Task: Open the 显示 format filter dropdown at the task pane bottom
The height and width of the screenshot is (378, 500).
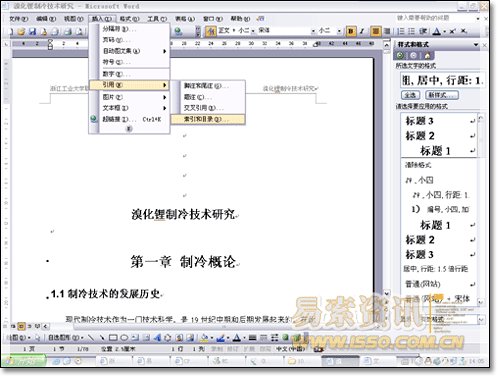Action: pyautogui.click(x=481, y=320)
